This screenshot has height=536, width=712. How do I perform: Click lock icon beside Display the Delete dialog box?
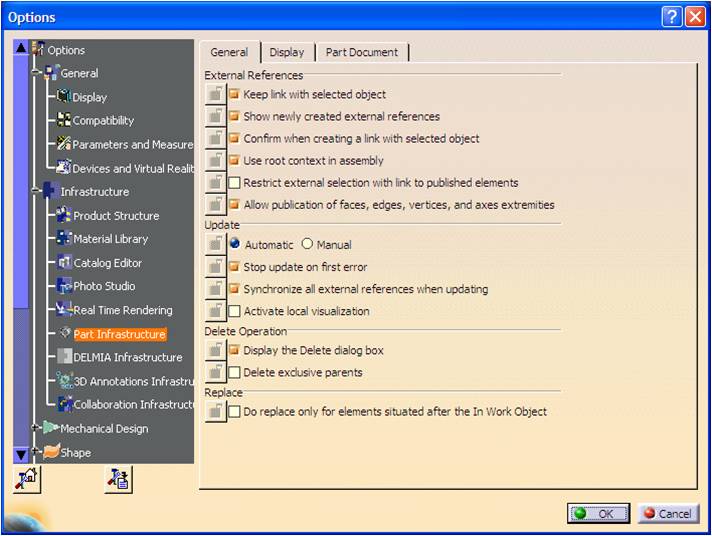coord(215,350)
